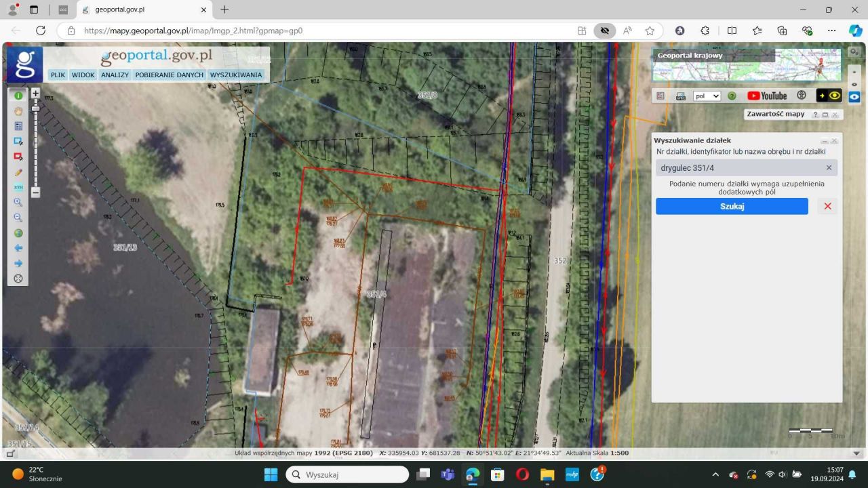This screenshot has height=488, width=868.
Task: Toggle the high-contrast yellow eye mode
Action: [x=829, y=96]
